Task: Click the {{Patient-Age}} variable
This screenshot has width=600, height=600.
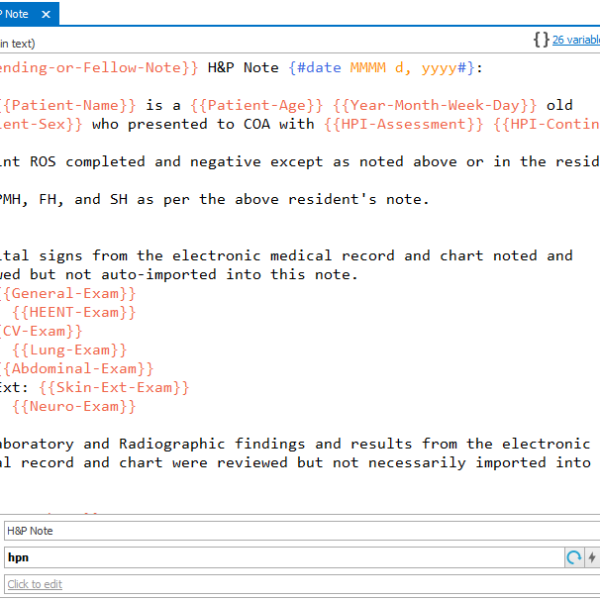Action: (238, 104)
